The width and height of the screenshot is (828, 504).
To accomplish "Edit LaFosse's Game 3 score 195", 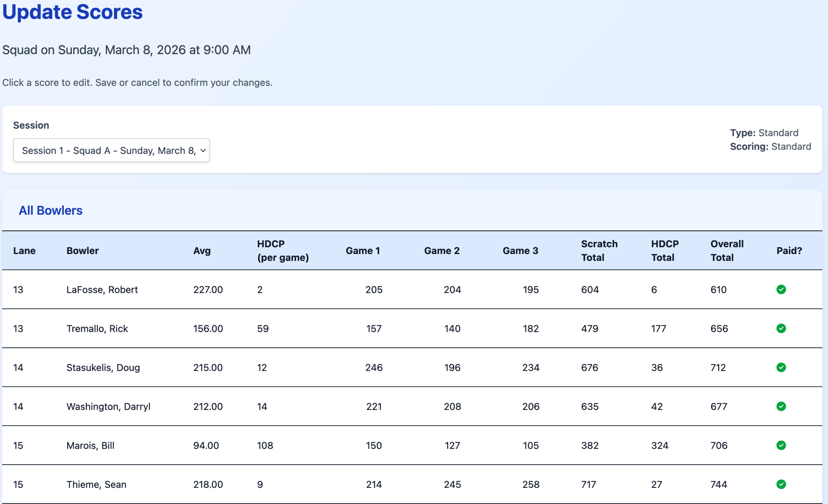I will pyautogui.click(x=531, y=290).
